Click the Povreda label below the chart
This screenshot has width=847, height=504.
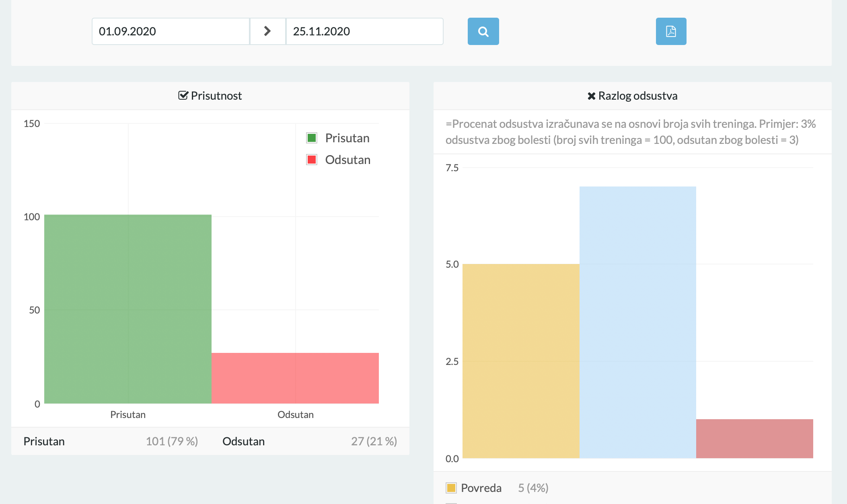point(481,488)
